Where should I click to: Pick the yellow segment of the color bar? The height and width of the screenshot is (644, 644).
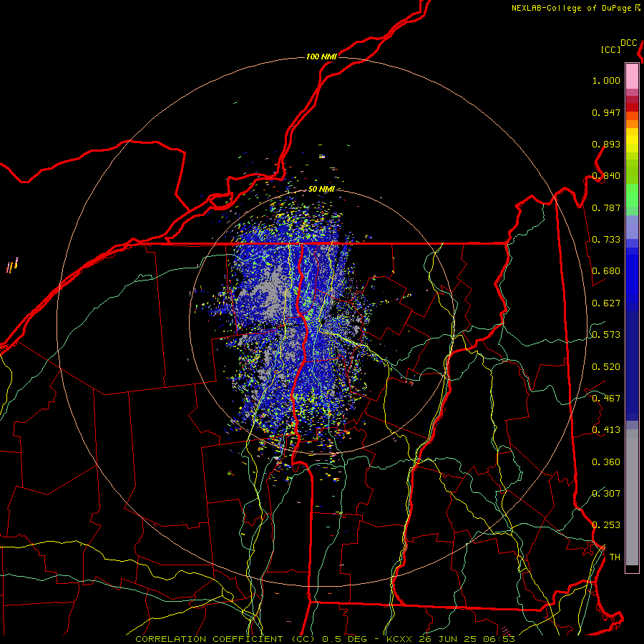point(632,140)
